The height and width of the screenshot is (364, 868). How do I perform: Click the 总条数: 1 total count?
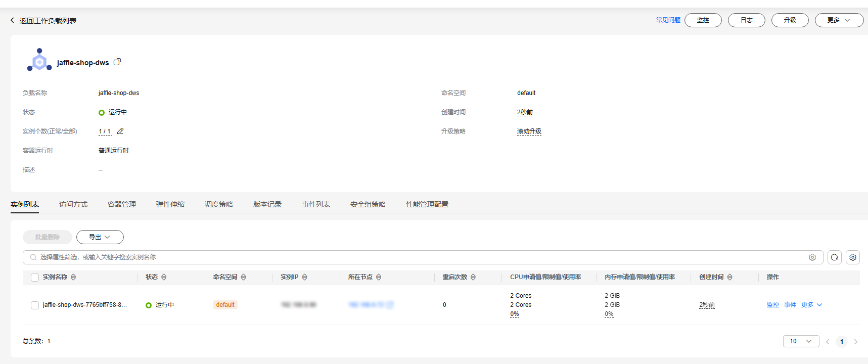pos(36,341)
